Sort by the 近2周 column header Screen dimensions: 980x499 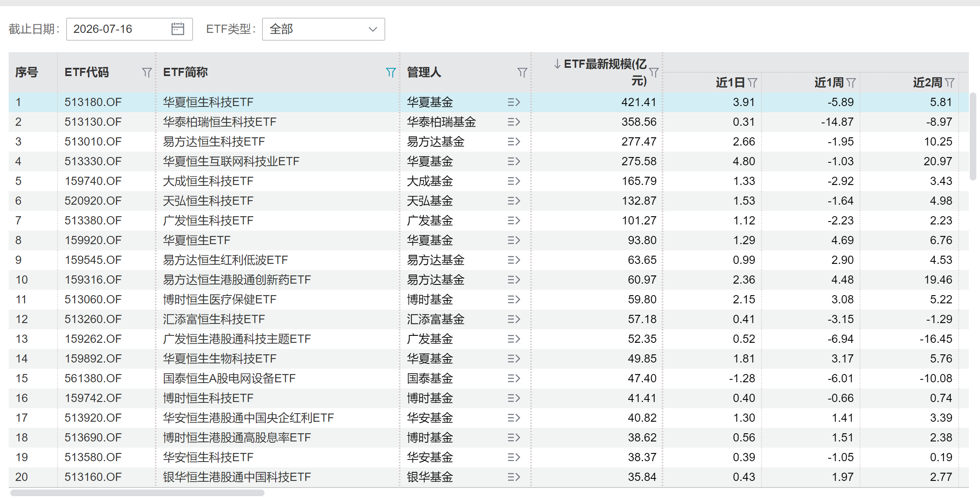coord(927,83)
